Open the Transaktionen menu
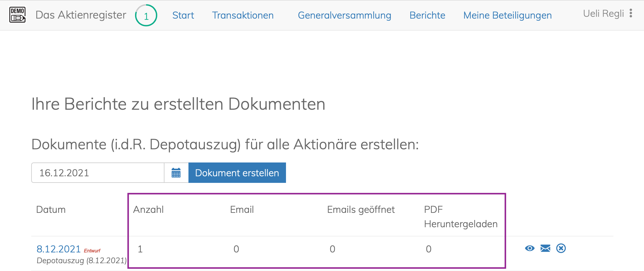 tap(243, 15)
